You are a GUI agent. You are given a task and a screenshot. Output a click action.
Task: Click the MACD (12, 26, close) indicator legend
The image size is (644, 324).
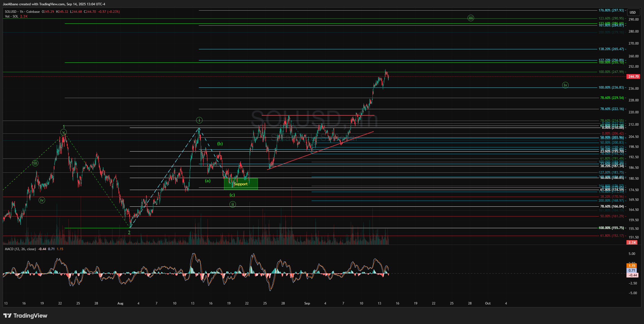click(20, 249)
